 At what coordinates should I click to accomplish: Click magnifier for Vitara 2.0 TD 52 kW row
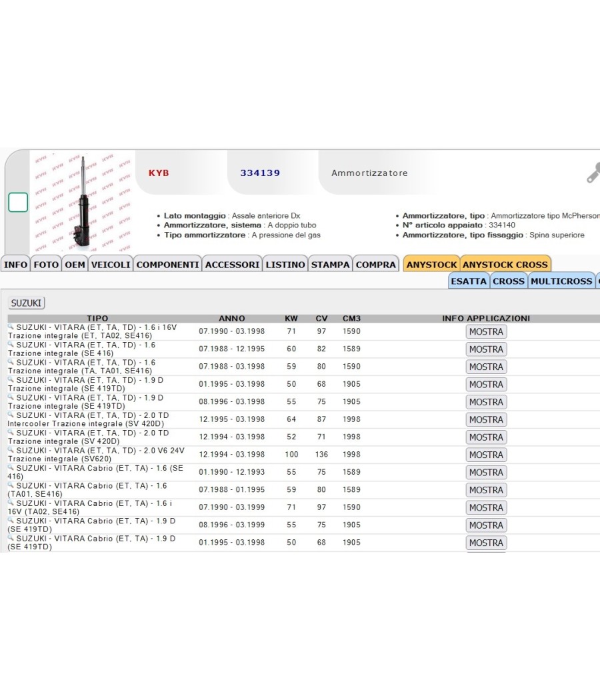point(11,432)
